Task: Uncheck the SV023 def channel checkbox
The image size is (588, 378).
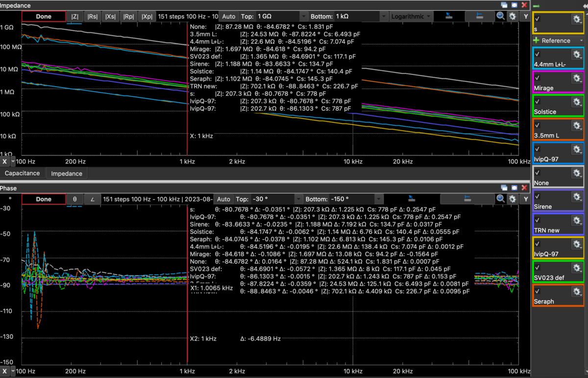Action: point(538,267)
